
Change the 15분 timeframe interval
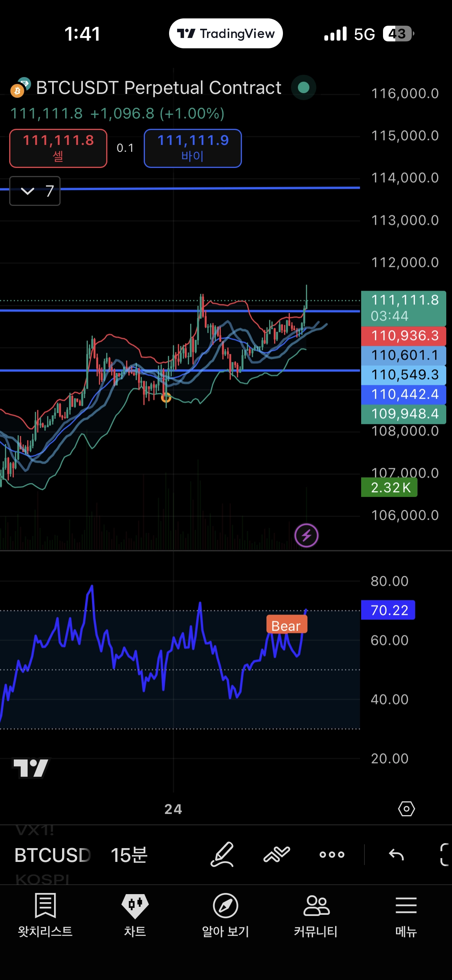(129, 855)
